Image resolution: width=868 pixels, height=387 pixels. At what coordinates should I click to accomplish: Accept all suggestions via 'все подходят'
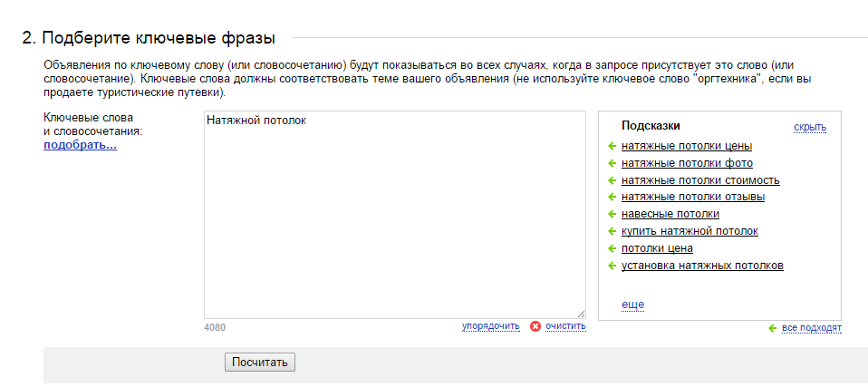tap(812, 328)
